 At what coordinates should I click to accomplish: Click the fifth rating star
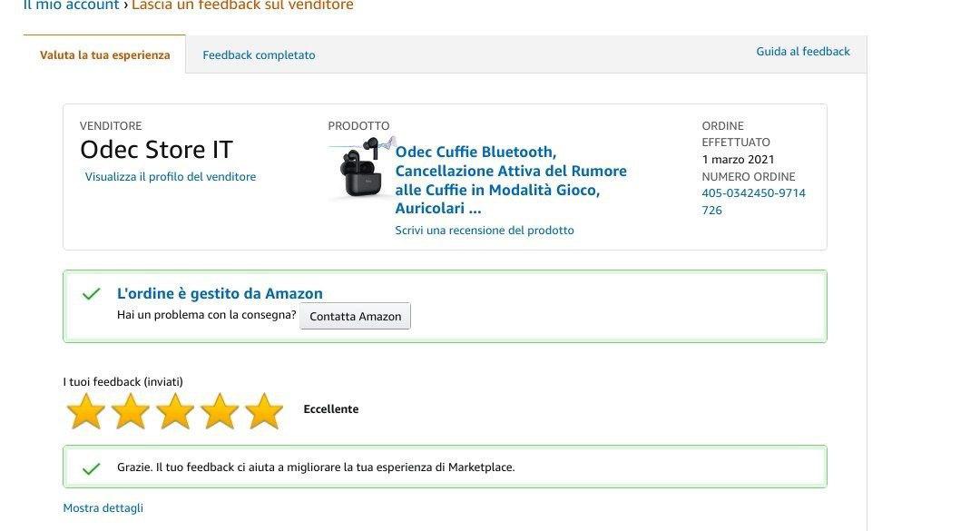click(264, 411)
